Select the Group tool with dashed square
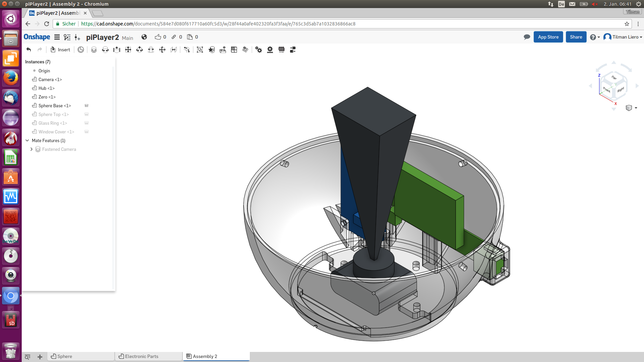 click(x=200, y=50)
